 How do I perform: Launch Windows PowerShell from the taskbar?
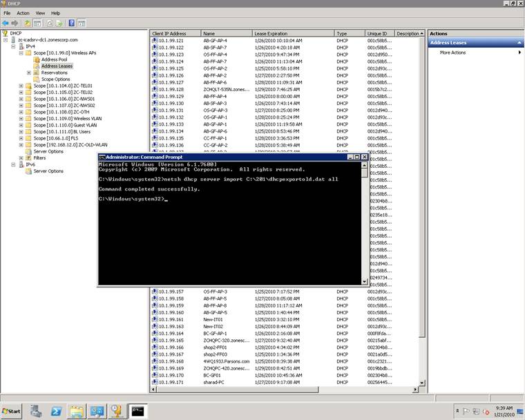click(57, 411)
